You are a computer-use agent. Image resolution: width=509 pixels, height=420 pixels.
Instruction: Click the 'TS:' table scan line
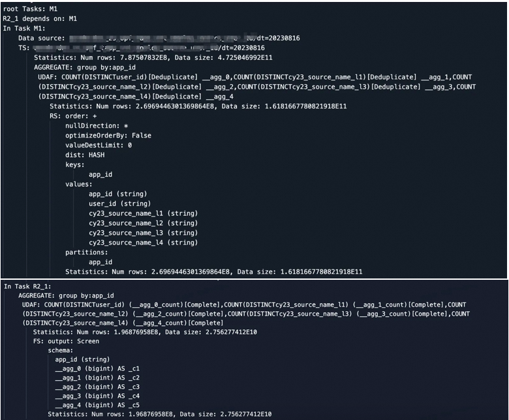142,48
